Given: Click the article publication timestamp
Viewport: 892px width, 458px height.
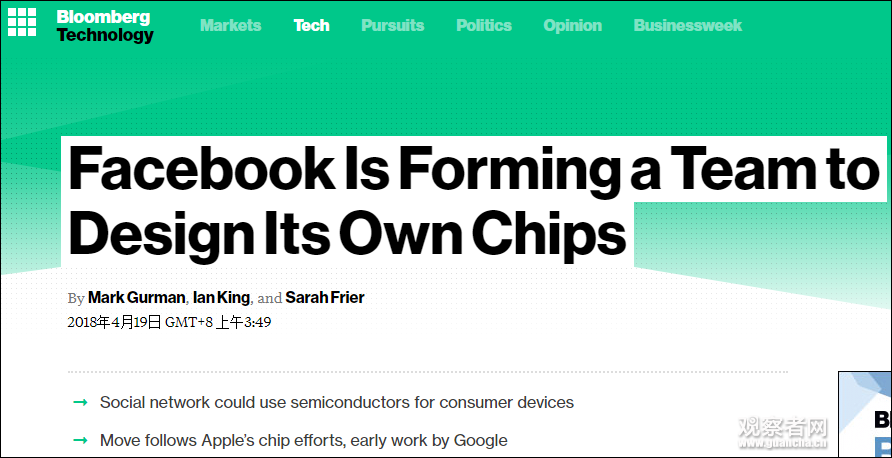Looking at the screenshot, I should (169, 322).
